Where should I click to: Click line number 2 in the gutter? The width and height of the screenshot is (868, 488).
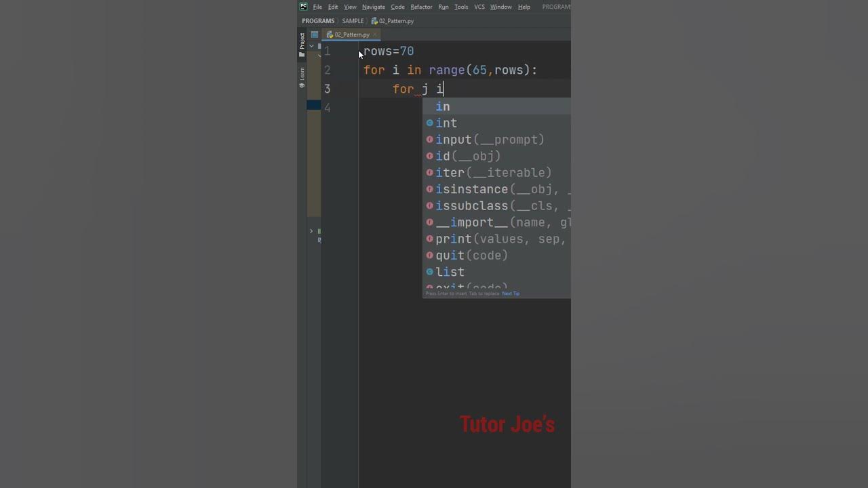(328, 70)
